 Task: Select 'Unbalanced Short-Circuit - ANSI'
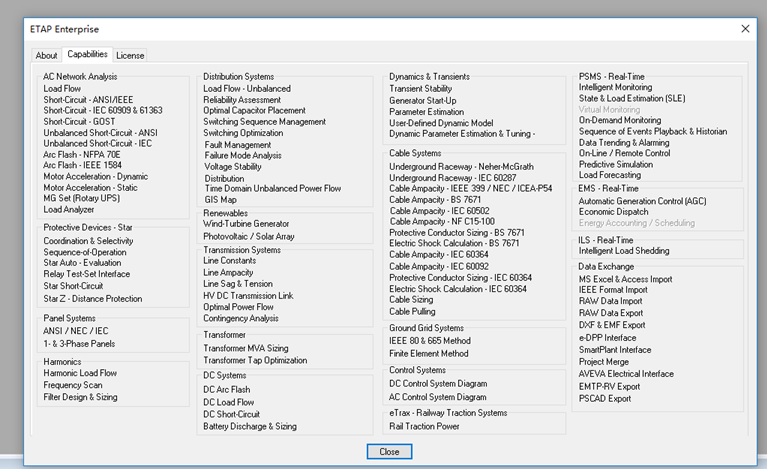click(x=100, y=133)
